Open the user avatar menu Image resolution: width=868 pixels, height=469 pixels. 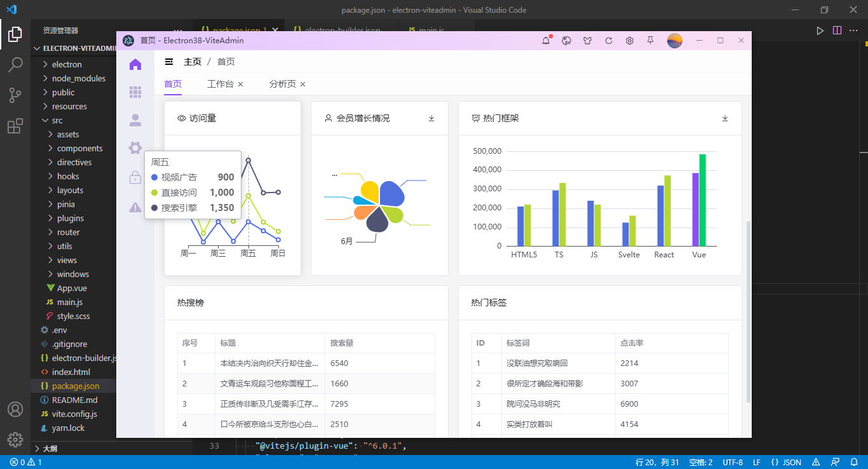(674, 41)
